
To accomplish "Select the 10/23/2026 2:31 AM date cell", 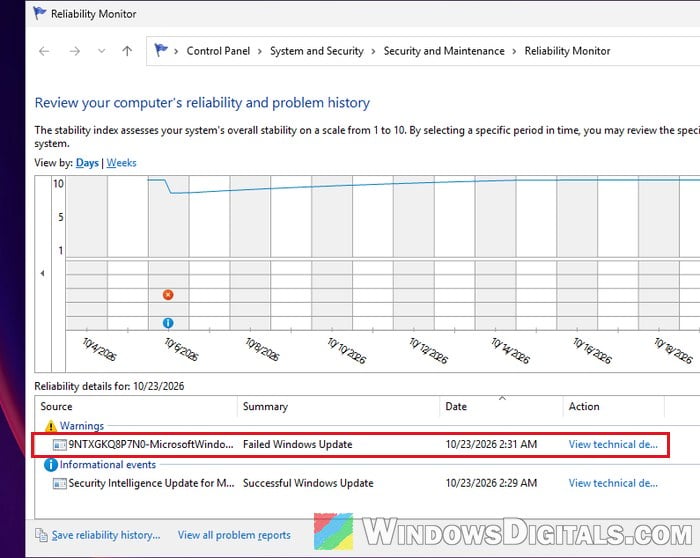I will [491, 445].
